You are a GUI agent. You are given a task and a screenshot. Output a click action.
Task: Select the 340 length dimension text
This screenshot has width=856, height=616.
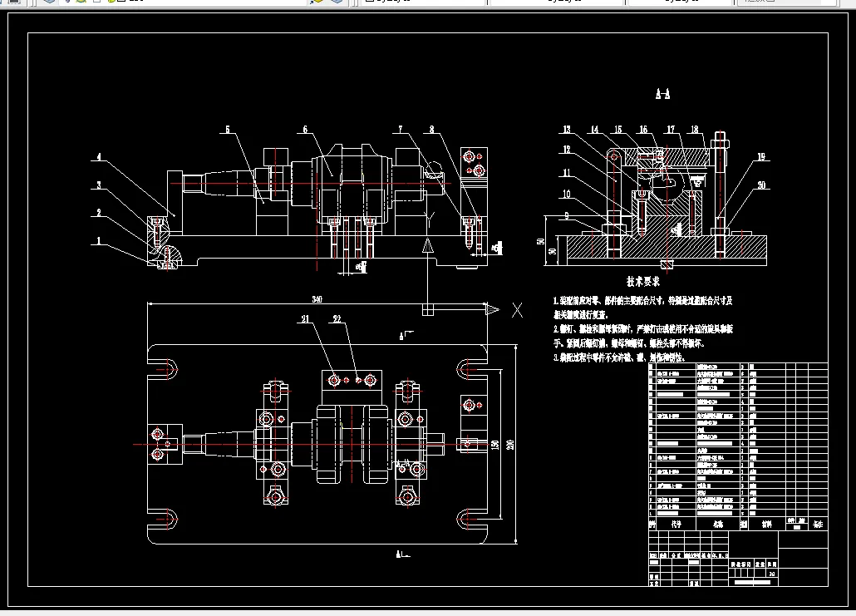(317, 299)
